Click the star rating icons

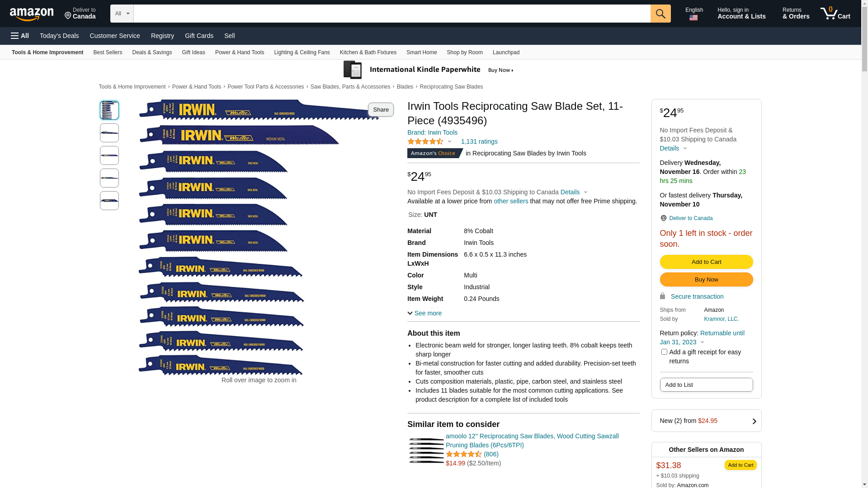point(425,141)
